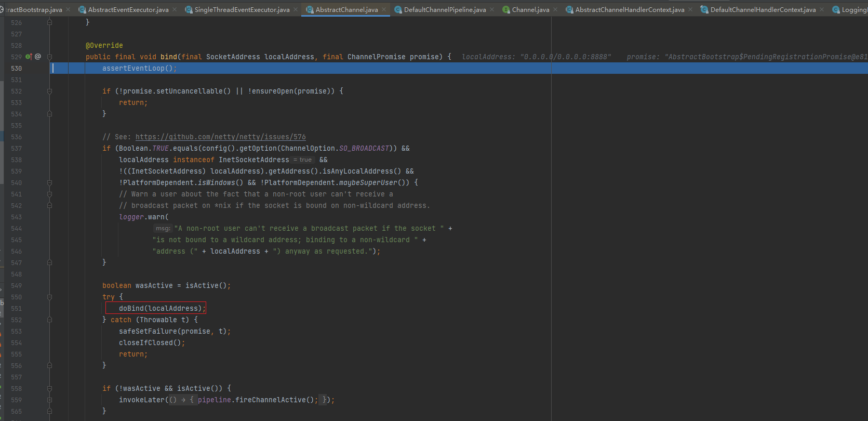
Task: Click the DefaultChannelHandlerContext.java tab class icon
Action: click(704, 10)
